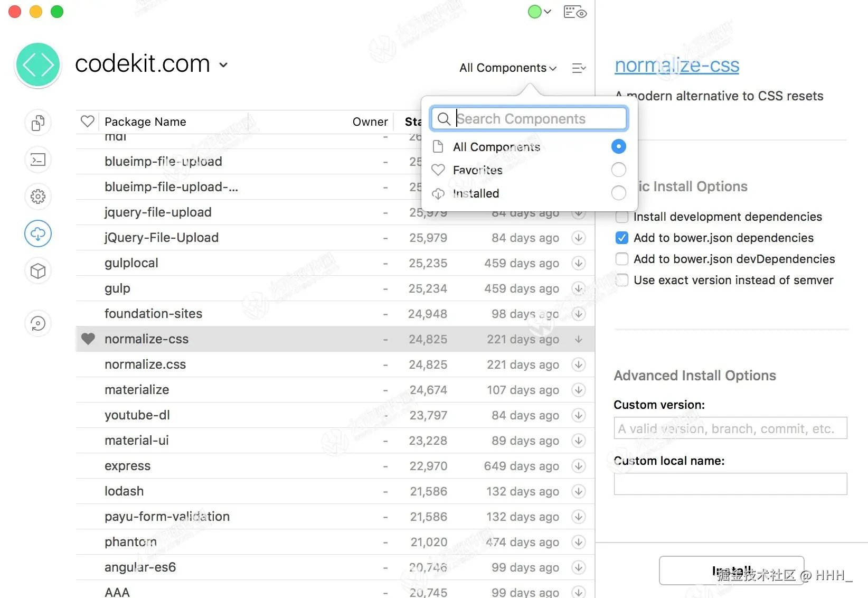
Task: Click download arrow on selected normalize-css row
Action: [x=579, y=339]
